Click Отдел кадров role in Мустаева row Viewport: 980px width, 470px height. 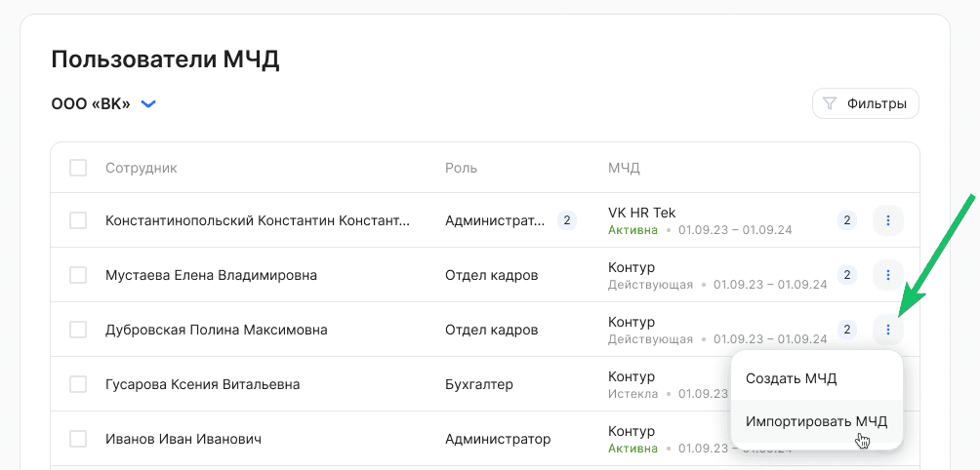[491, 275]
